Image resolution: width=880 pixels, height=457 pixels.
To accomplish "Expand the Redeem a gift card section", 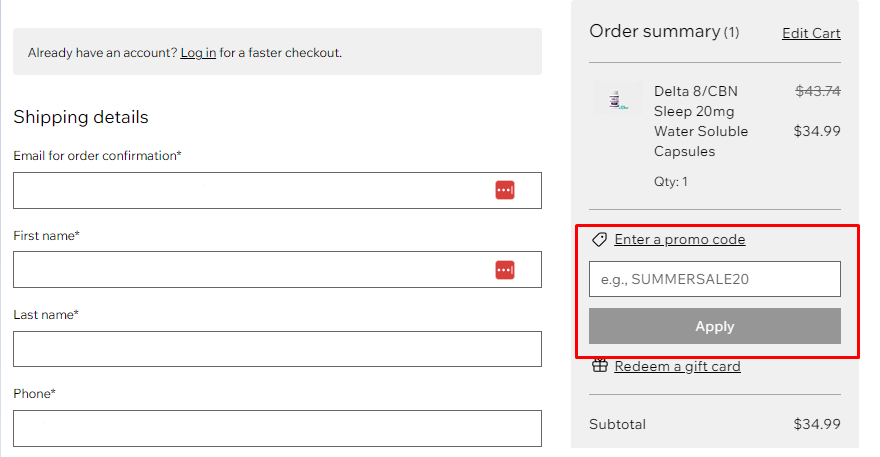I will [x=677, y=366].
